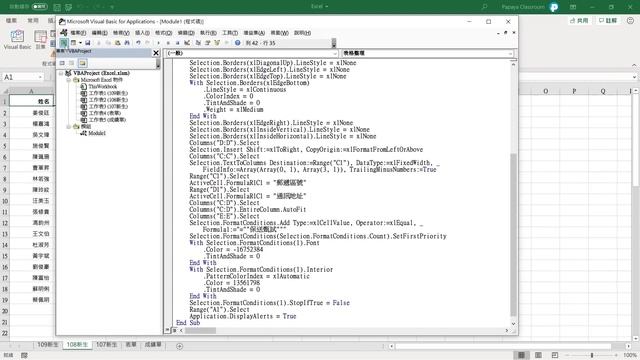Open Project Explorer via toolbar icon
640x360 pixels.
point(198,43)
